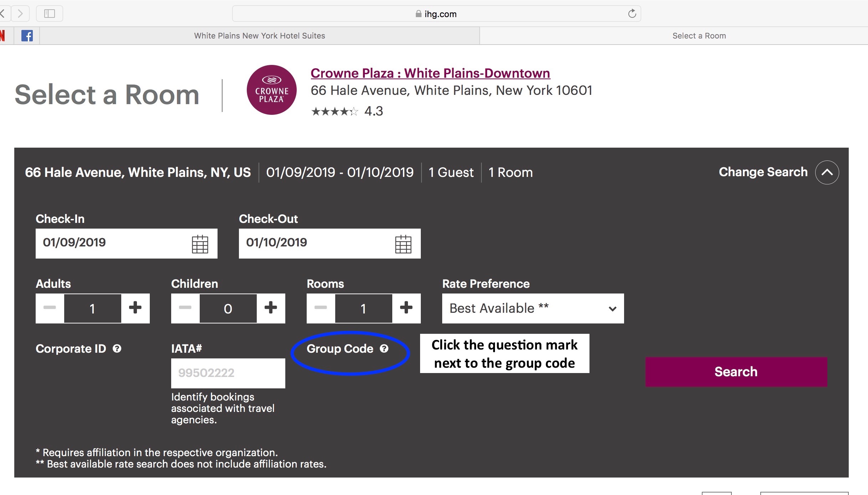Click the Crowne Plaza logo
Viewport: 868px width, 495px height.
pos(272,90)
